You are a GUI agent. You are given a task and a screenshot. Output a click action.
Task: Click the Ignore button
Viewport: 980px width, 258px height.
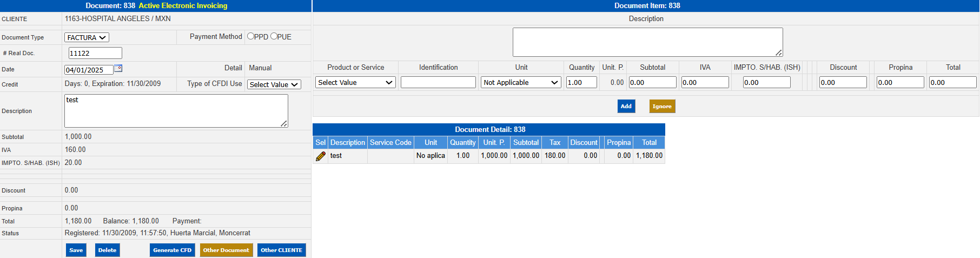click(662, 106)
